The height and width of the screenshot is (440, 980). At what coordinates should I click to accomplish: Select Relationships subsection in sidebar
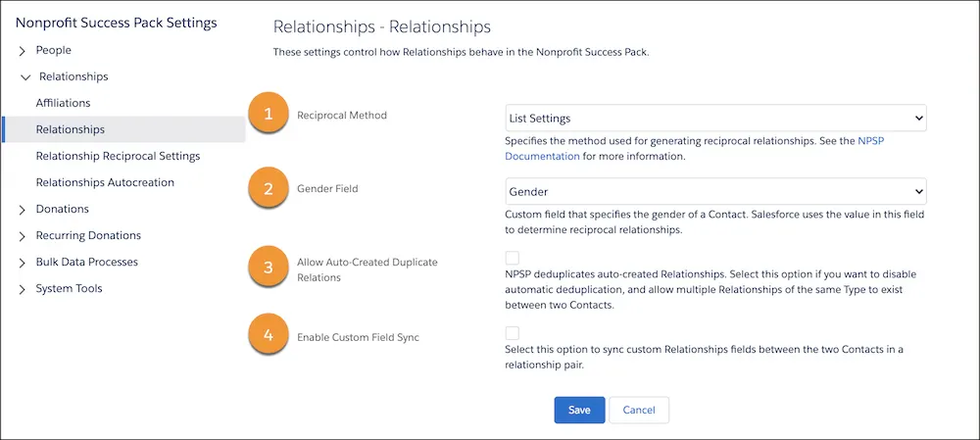pos(123,129)
